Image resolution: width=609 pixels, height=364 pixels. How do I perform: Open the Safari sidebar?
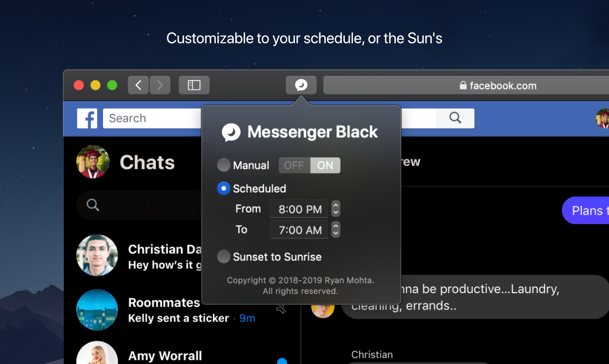click(x=194, y=85)
